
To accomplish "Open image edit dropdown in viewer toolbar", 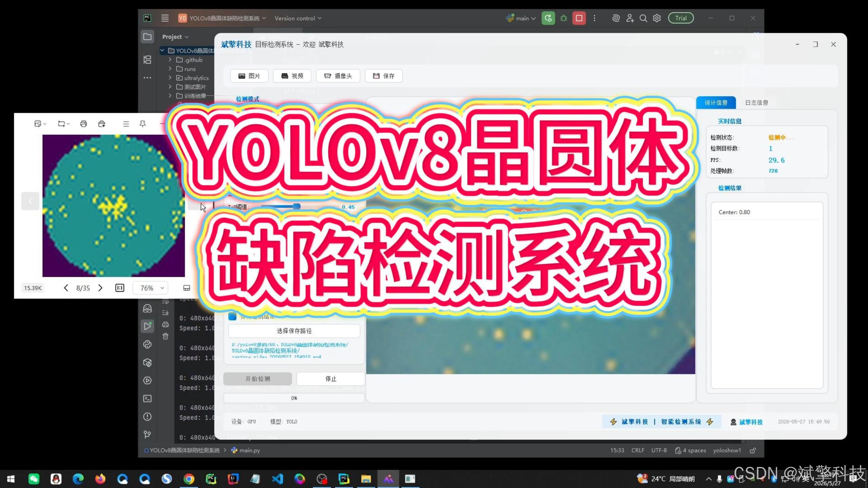I will pyautogui.click(x=40, y=124).
